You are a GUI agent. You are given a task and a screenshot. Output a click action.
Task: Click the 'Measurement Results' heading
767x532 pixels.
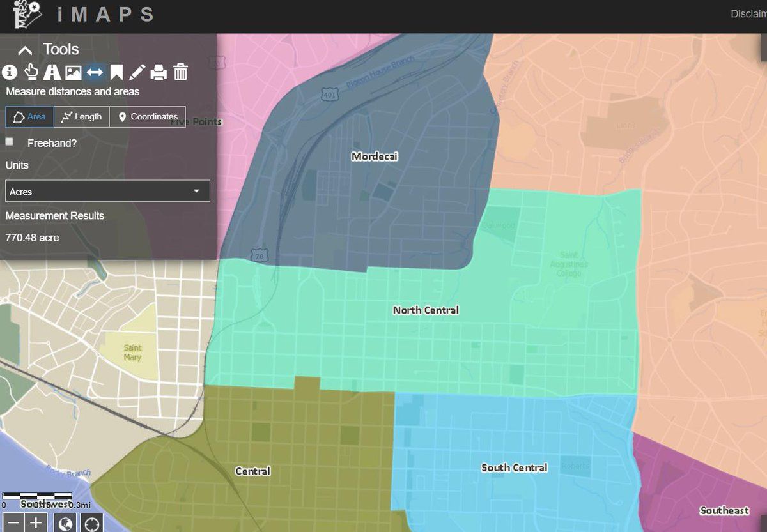pos(55,216)
